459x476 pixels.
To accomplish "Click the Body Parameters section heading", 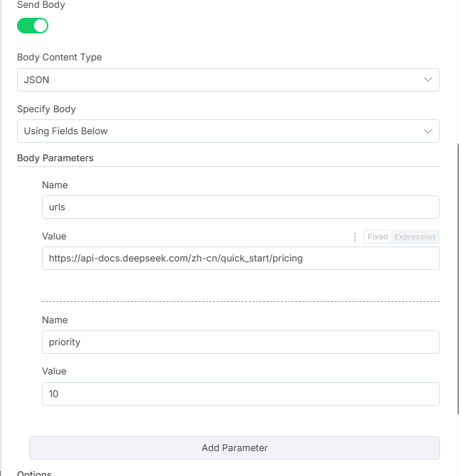I will (55, 158).
